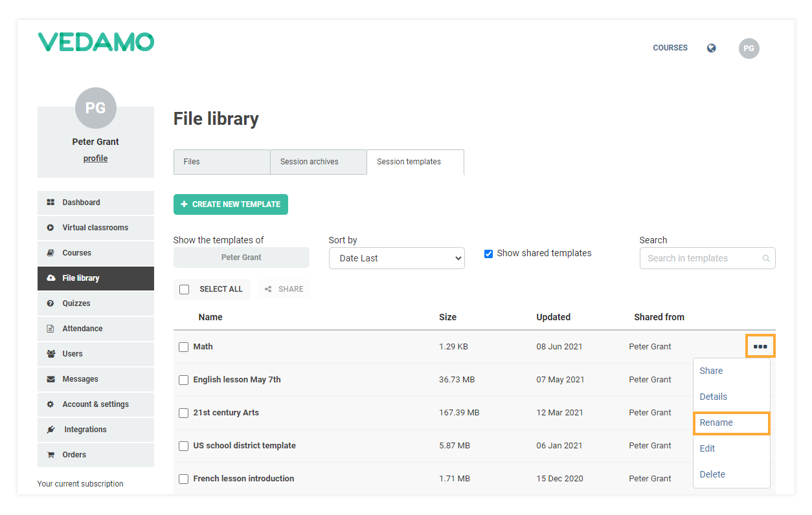The image size is (812, 515).
Task: Check the US school district template checkbox
Action: point(184,446)
